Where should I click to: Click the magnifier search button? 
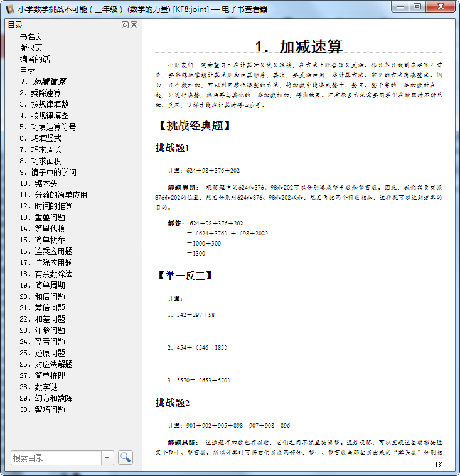[126, 458]
